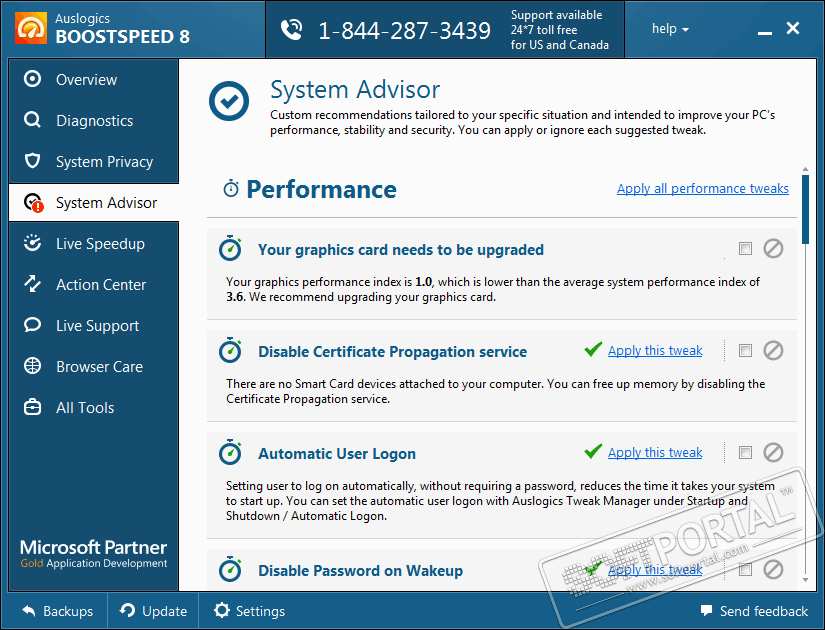The height and width of the screenshot is (630, 825).
Task: Click the large System Advisor checkmark icon
Action: (x=229, y=101)
